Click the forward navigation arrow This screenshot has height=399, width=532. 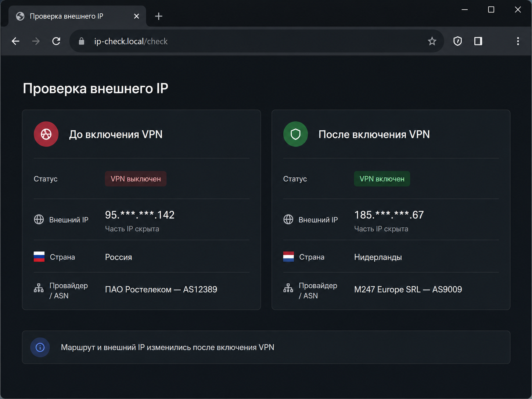coord(36,41)
